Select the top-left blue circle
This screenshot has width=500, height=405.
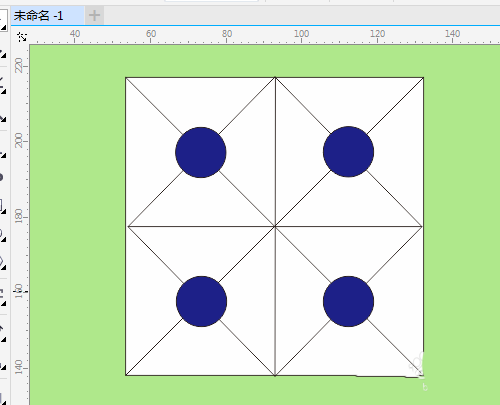[x=201, y=152]
